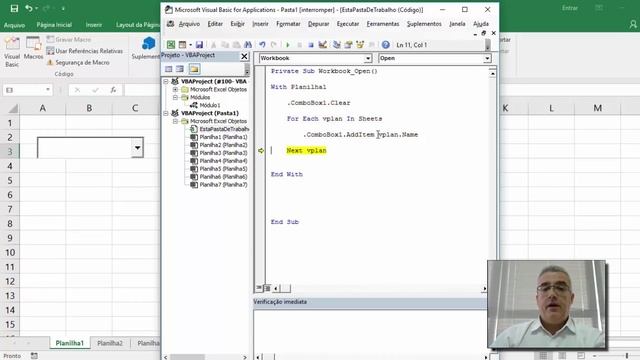Open the Ferramentas menu
The width and height of the screenshot is (640, 360).
[x=383, y=24]
